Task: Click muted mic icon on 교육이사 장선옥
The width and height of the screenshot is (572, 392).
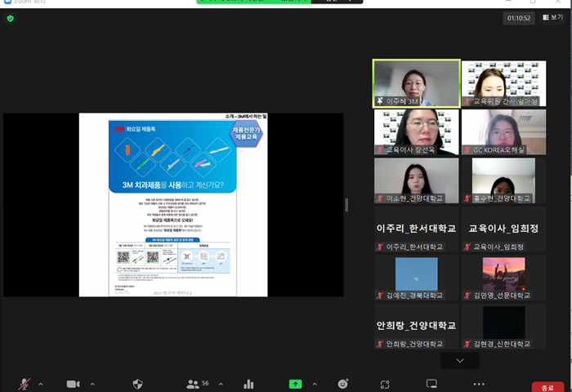Action: 380,150
